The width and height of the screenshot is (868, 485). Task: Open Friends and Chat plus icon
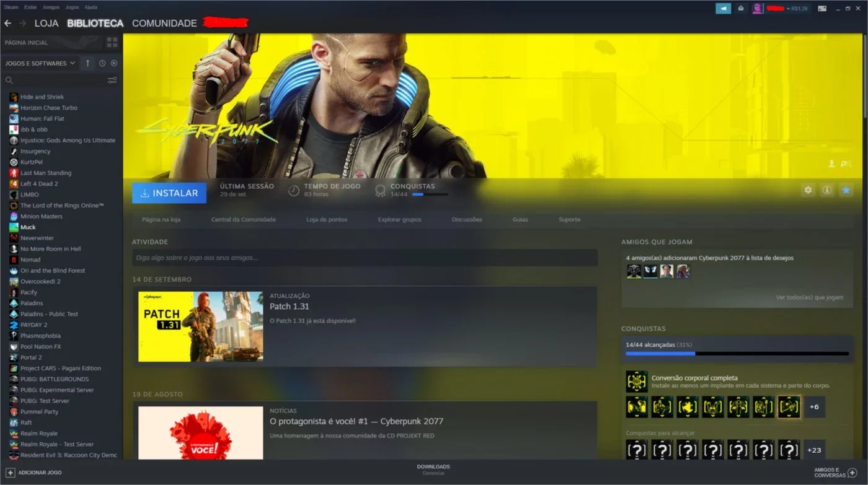point(852,473)
